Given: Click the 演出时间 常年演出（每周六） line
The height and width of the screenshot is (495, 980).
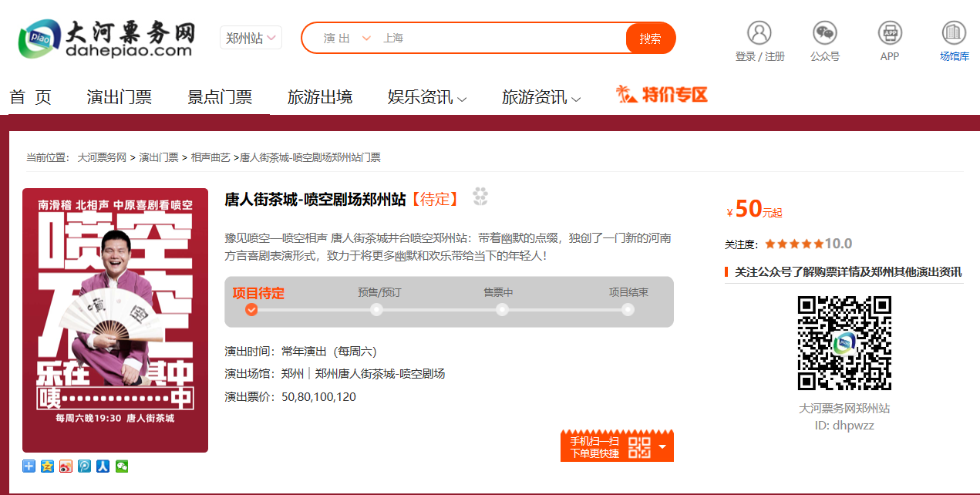Looking at the screenshot, I should 301,351.
